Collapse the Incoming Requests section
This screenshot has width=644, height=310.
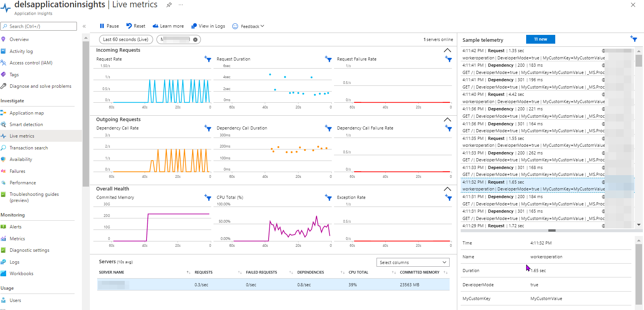pyautogui.click(x=447, y=50)
